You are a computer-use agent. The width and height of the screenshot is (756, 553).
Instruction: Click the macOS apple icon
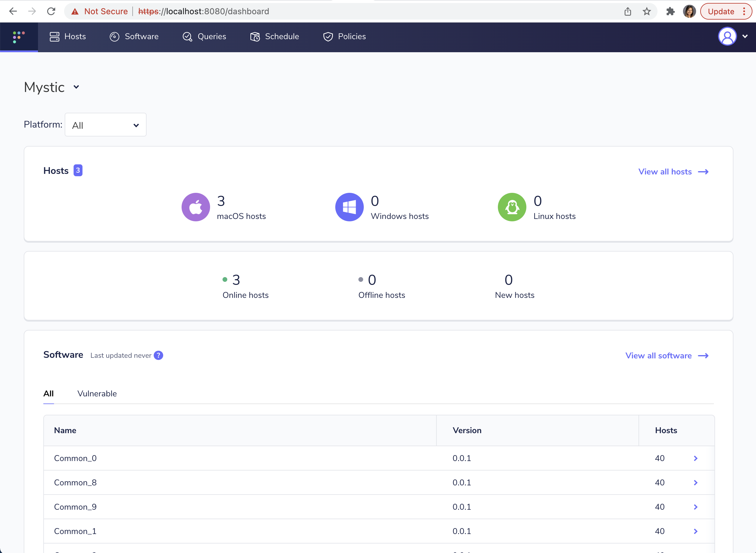pos(196,207)
